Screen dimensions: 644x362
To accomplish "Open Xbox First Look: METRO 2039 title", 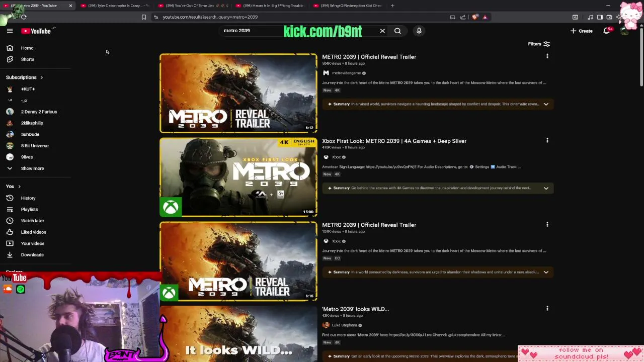I will (x=394, y=141).
